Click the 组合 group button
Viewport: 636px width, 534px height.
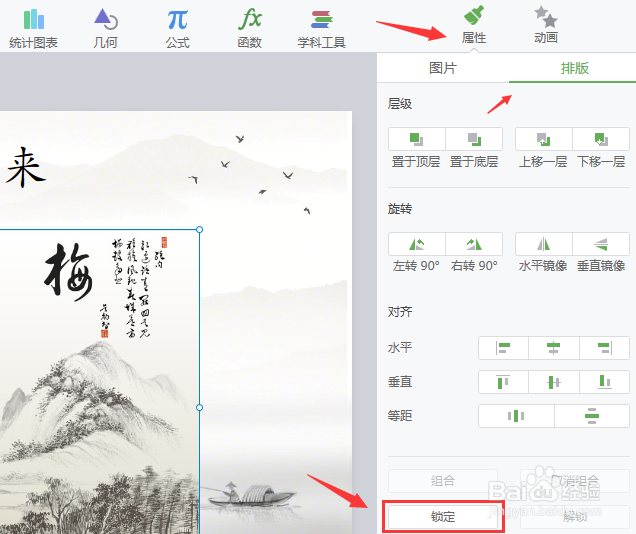click(443, 481)
